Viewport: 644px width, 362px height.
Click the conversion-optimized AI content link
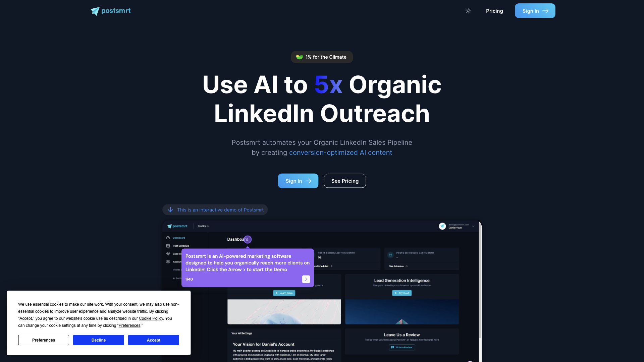340,153
